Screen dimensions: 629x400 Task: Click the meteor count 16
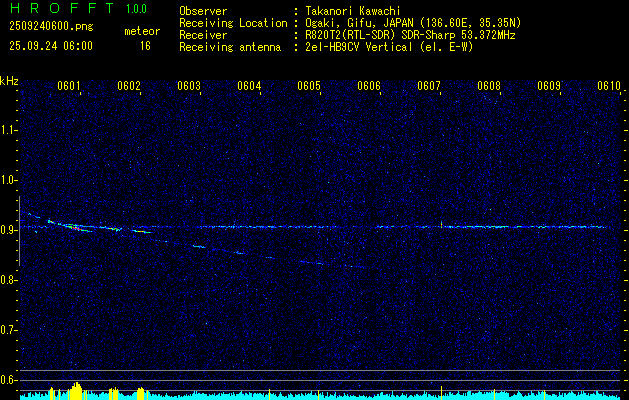(145, 46)
